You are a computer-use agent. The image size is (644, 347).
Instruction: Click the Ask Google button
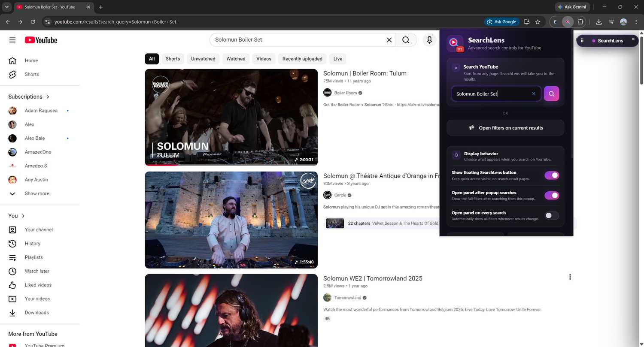pyautogui.click(x=502, y=22)
